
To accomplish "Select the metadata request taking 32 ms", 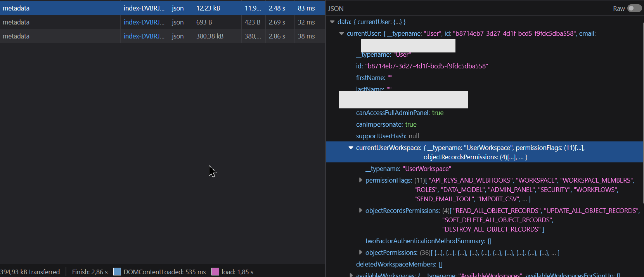I will pyautogui.click(x=163, y=22).
